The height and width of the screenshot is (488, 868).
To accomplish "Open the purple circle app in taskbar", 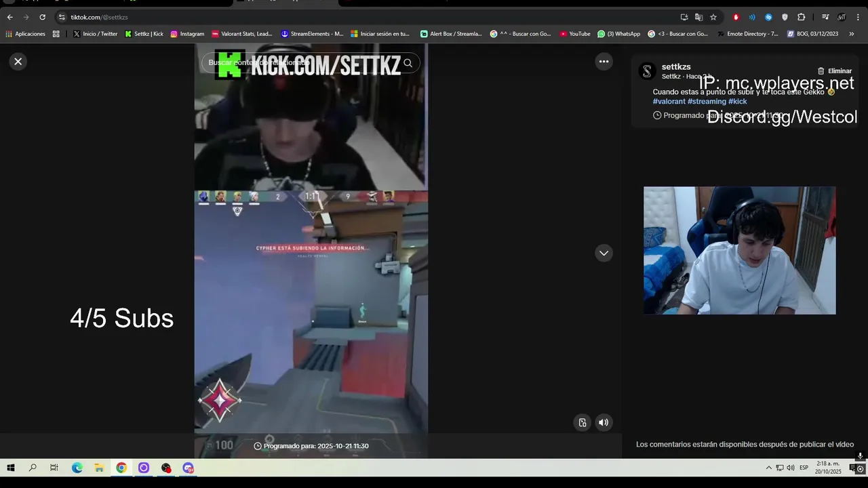I will coord(144,468).
